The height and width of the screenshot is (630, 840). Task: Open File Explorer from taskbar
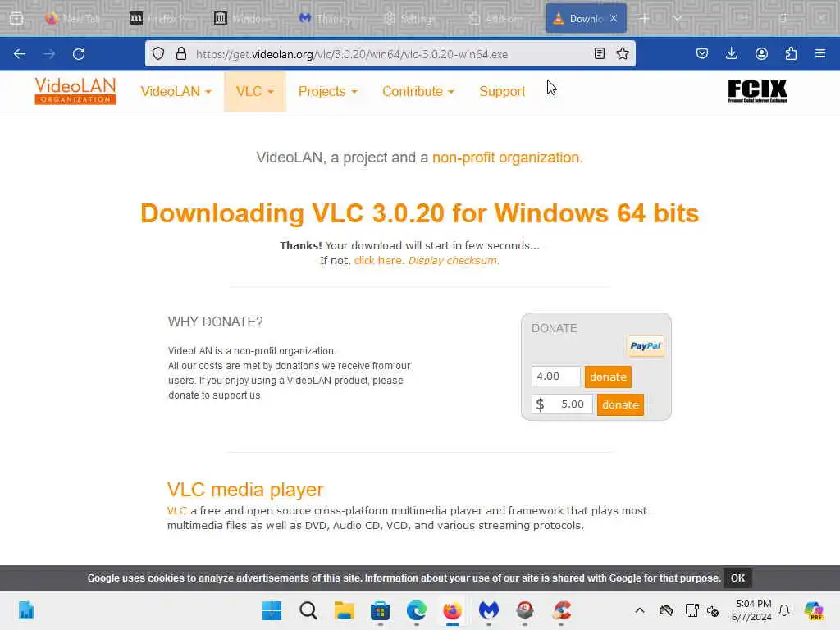[344, 610]
